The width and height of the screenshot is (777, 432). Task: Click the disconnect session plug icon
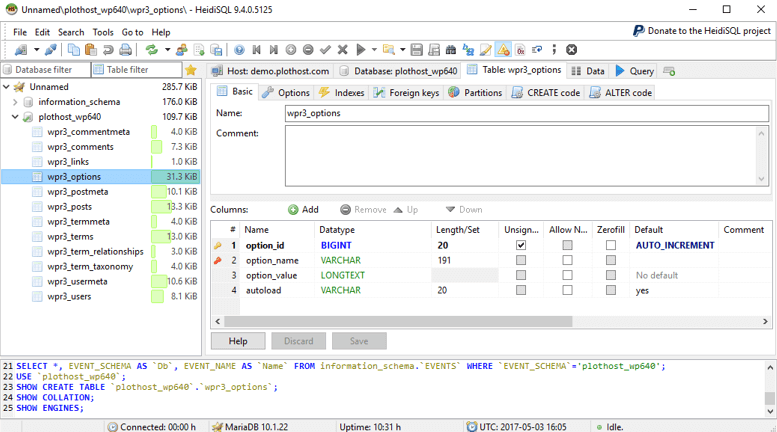click(x=50, y=50)
